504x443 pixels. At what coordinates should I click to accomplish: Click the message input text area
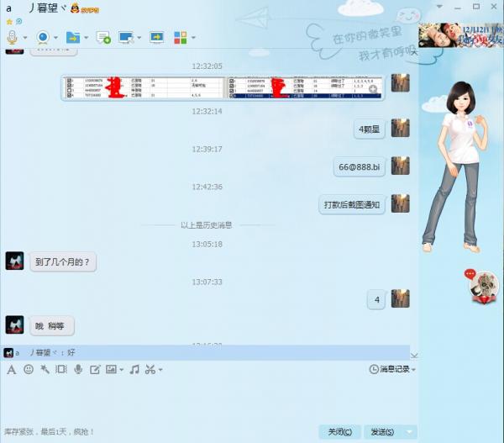click(209, 400)
